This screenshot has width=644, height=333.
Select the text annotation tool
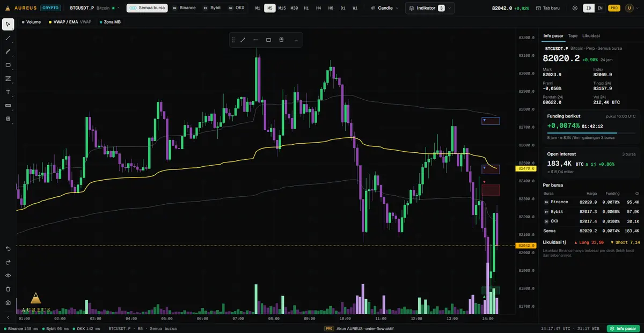coord(8,92)
